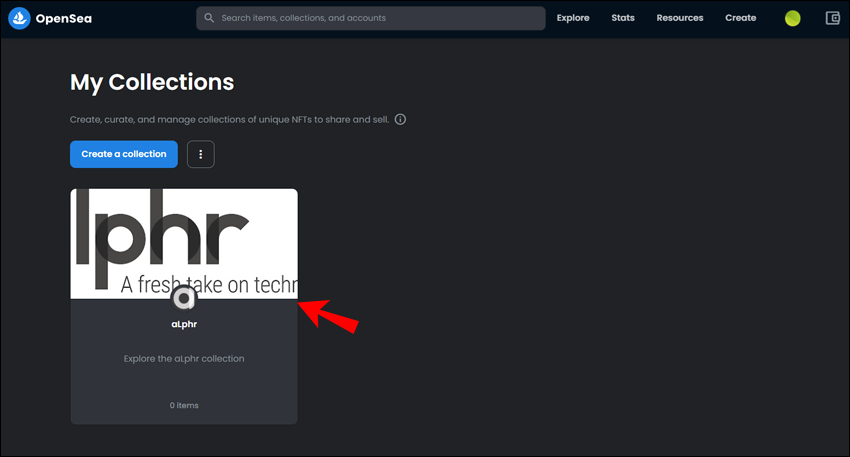Screen dimensions: 850x457
Task: Focus the search items and collections field
Action: point(370,18)
